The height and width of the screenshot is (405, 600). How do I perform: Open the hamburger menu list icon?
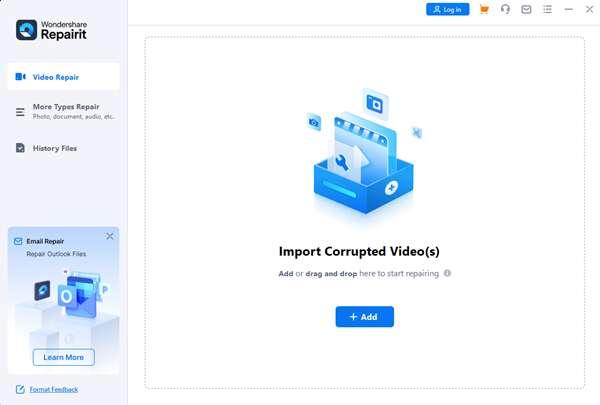click(547, 9)
